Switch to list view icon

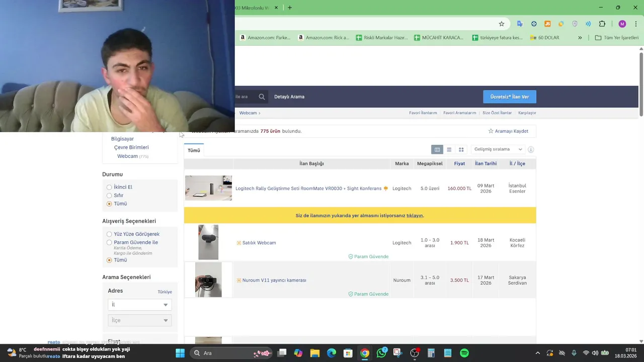click(449, 149)
